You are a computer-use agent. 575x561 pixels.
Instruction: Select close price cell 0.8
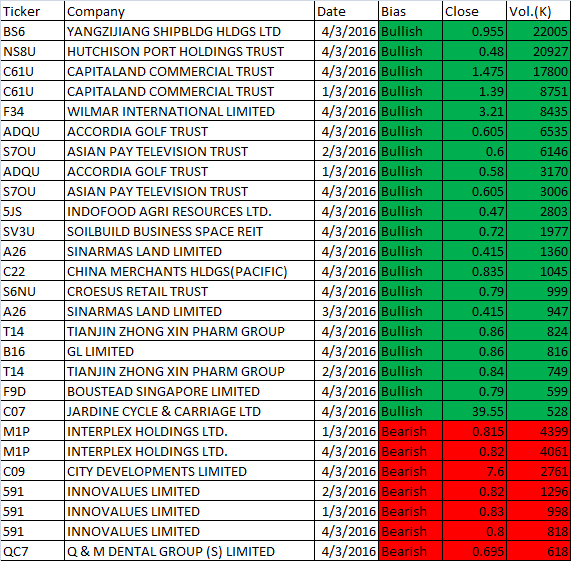coord(475,531)
